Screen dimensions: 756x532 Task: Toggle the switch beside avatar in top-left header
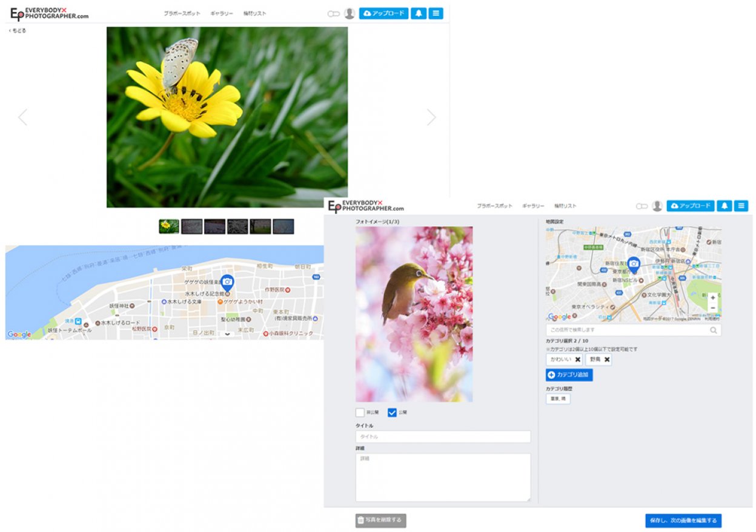pos(333,13)
